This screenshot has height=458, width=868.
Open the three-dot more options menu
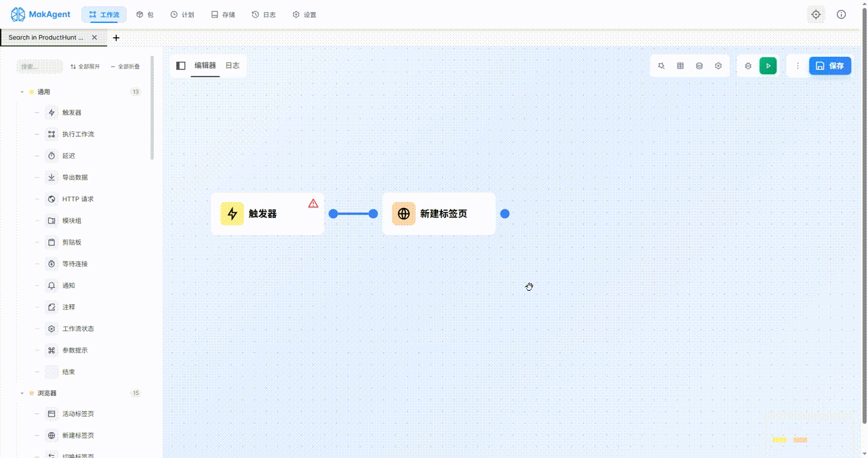pos(797,66)
